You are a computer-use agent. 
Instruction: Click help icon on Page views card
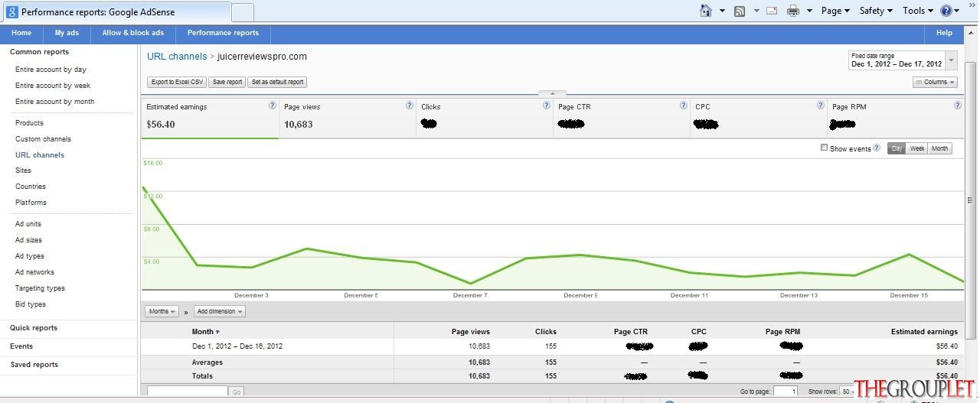click(x=409, y=106)
